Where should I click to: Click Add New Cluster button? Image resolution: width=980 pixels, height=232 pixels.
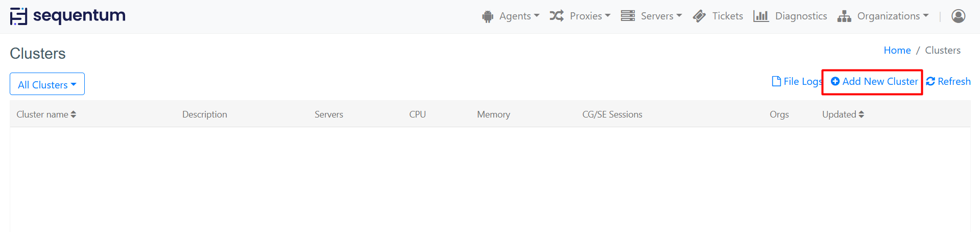click(x=874, y=82)
